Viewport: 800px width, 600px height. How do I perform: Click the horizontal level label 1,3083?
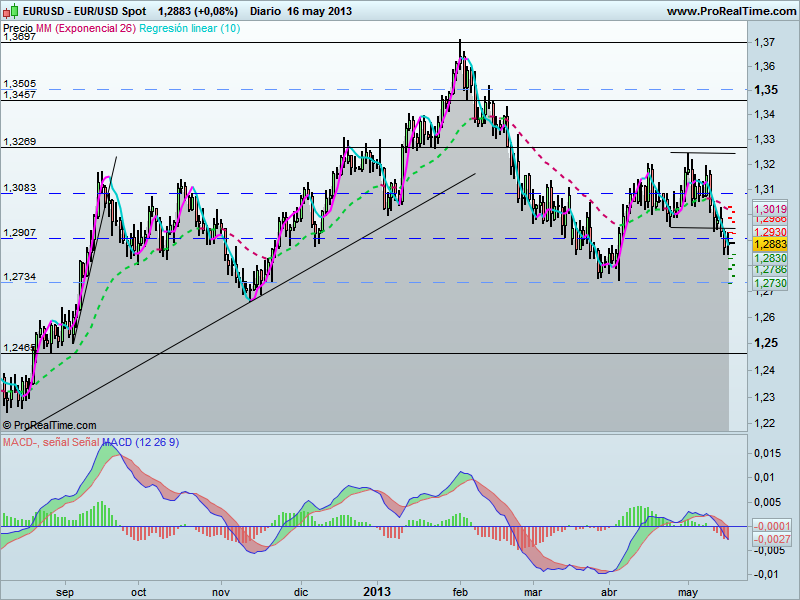19,188
